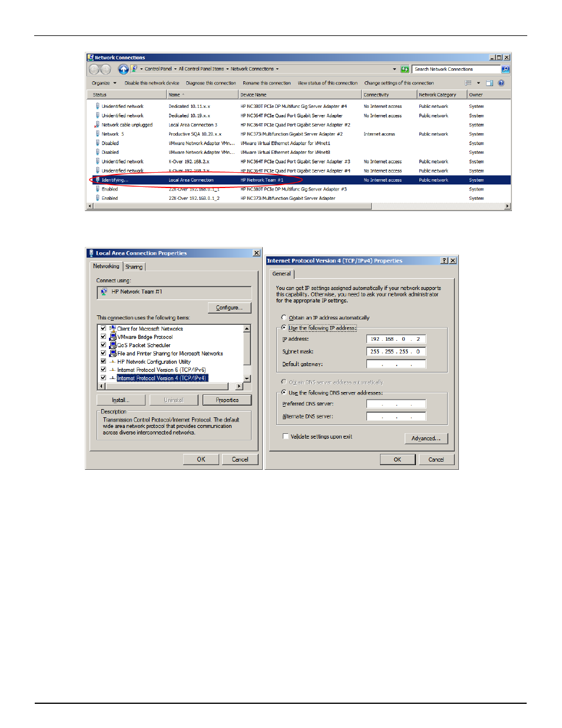
Task: Click the Internet Protocol Version 6 protocol icon
Action: click(113, 370)
